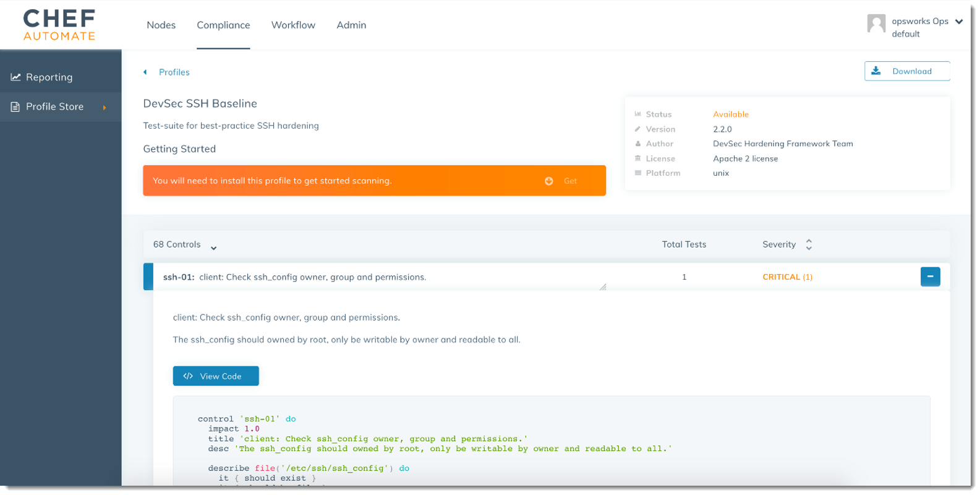Image resolution: width=980 pixels, height=495 pixels.
Task: Click the Available status value
Action: (731, 114)
